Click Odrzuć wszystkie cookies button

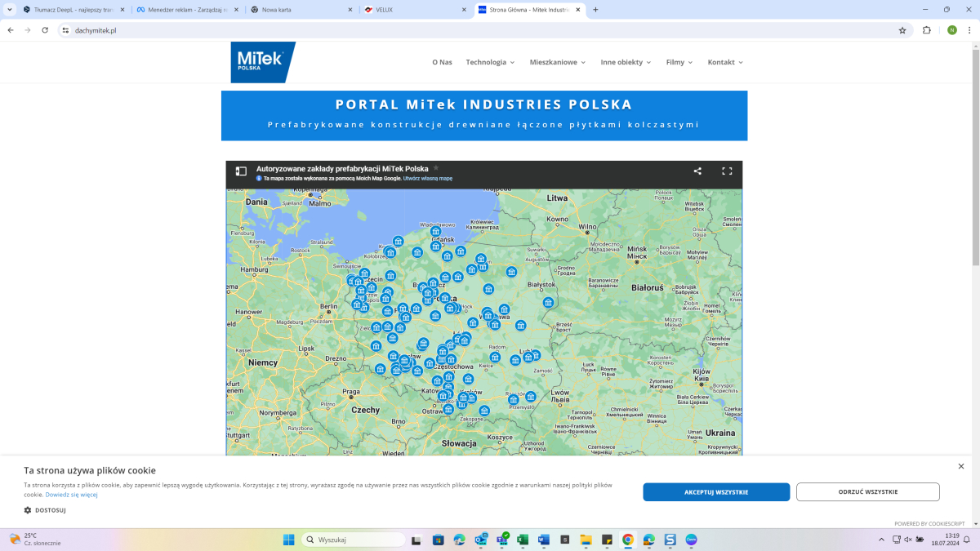click(868, 492)
